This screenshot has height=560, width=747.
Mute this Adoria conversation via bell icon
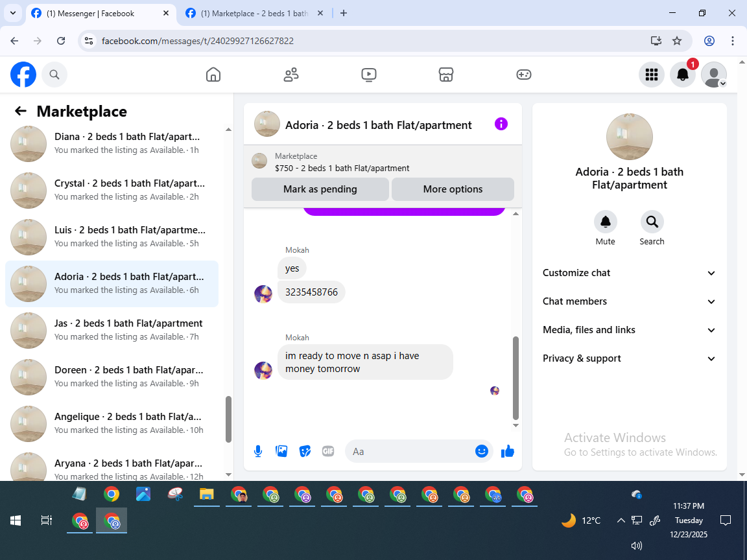606,222
